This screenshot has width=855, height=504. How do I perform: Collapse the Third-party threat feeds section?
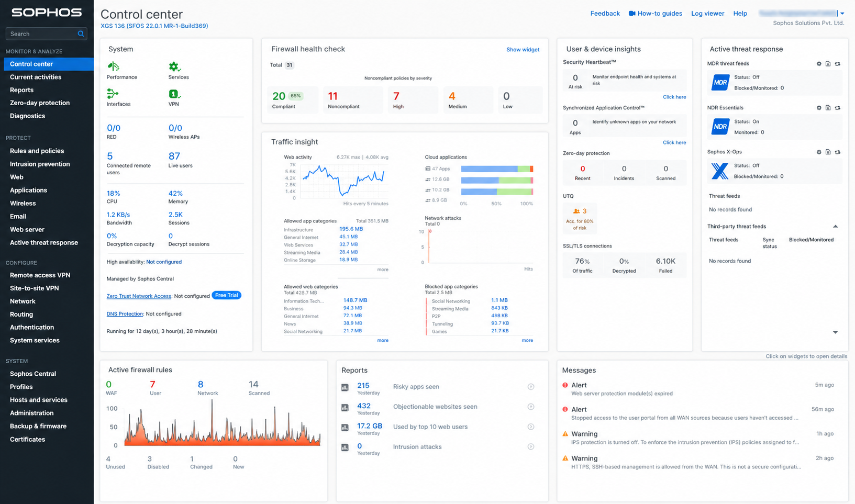835,227
